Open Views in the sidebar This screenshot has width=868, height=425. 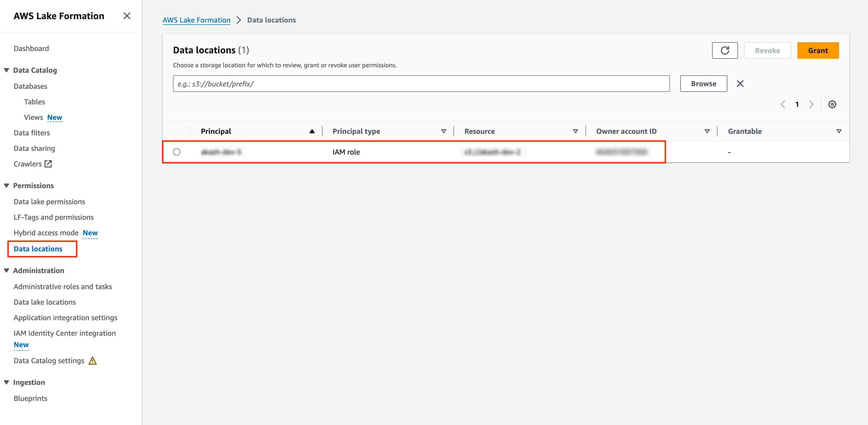pos(33,118)
